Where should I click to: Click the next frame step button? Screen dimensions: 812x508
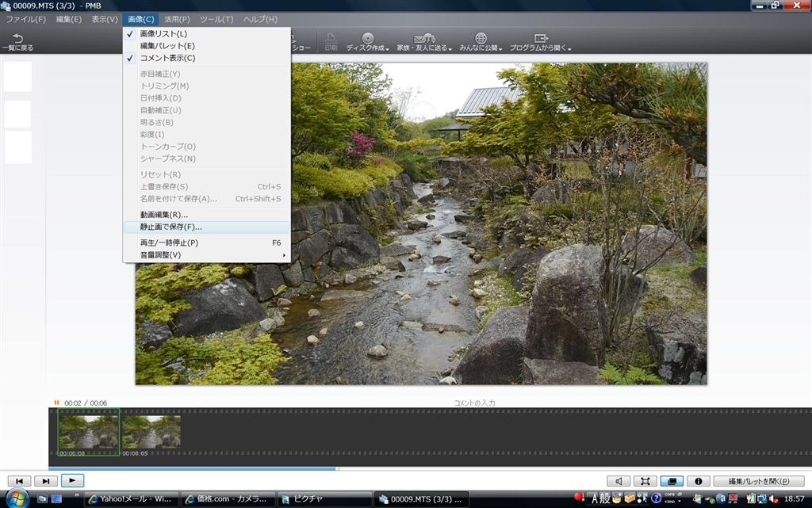click(46, 480)
